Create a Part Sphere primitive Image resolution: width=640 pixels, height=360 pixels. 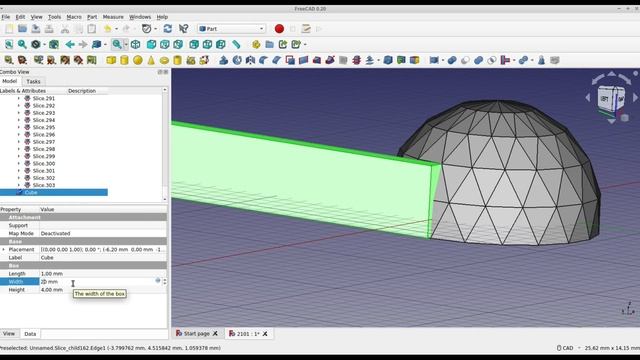pyautogui.click(x=138, y=60)
